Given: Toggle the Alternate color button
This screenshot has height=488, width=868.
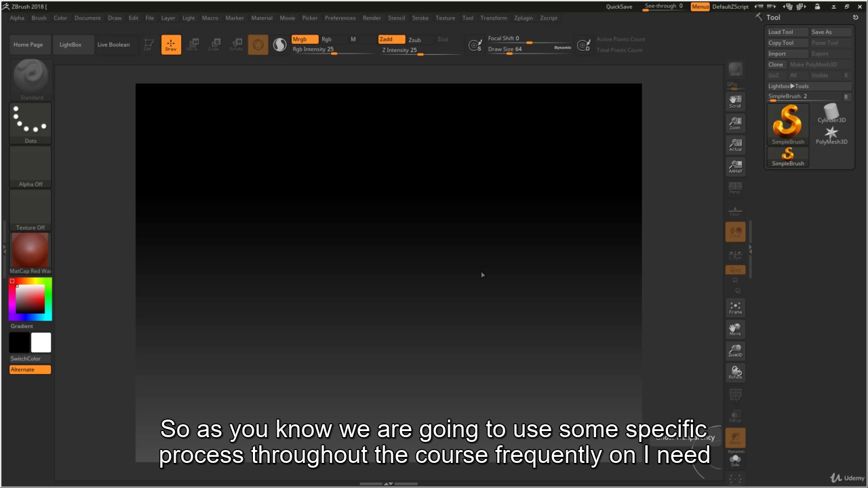Looking at the screenshot, I should pyautogui.click(x=31, y=369).
